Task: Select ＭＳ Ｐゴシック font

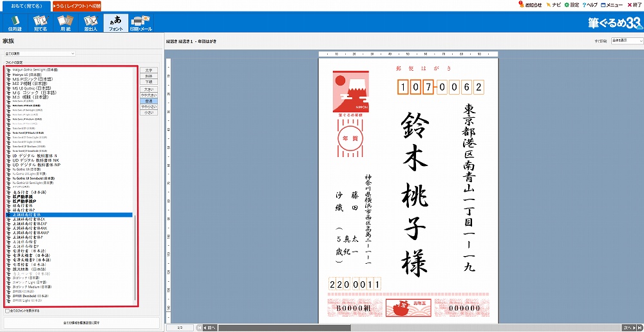Action: click(32, 78)
